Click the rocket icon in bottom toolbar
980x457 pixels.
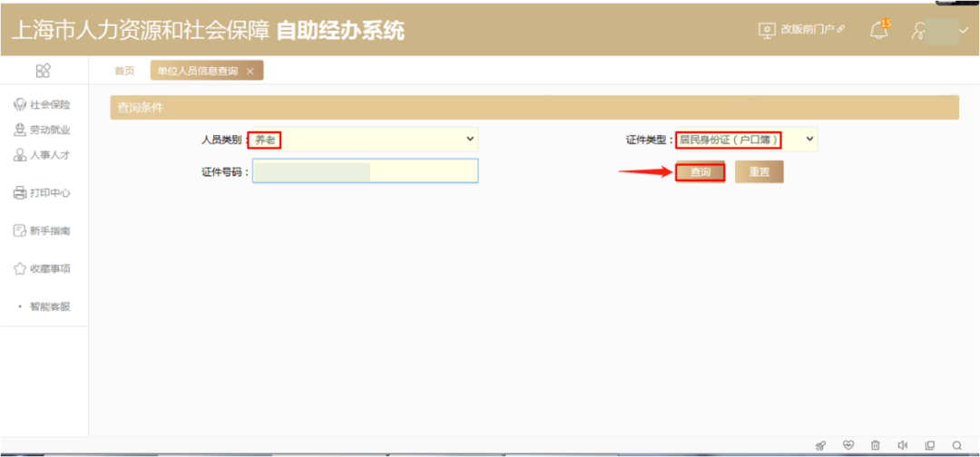(x=820, y=445)
